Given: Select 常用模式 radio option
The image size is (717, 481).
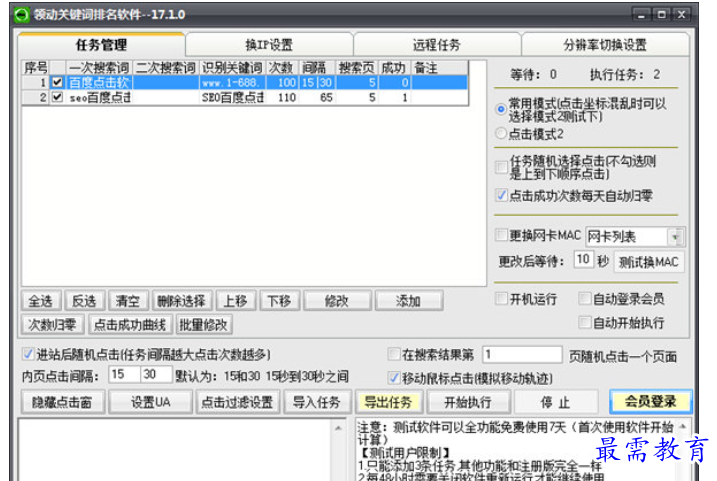Looking at the screenshot, I should click(x=501, y=109).
